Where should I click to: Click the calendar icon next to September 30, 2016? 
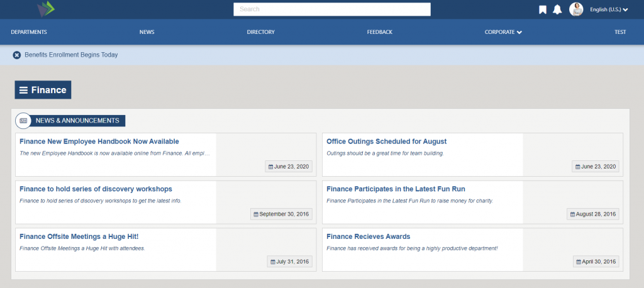pyautogui.click(x=256, y=214)
